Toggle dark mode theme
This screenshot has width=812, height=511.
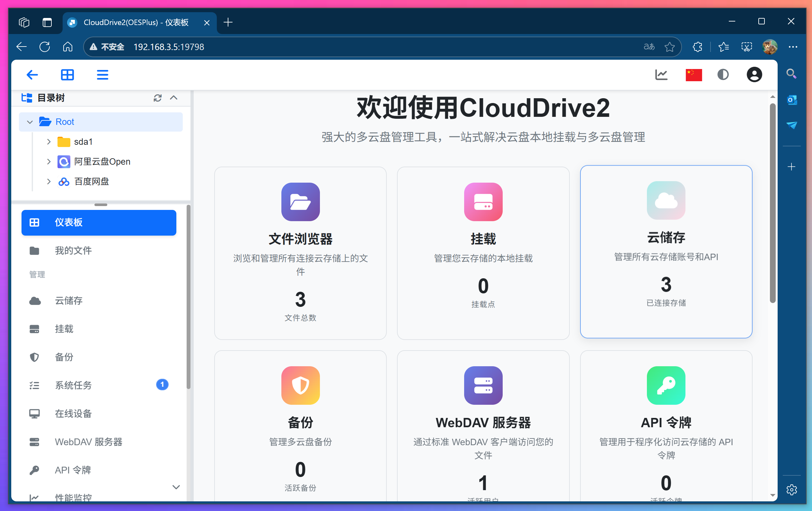tap(723, 74)
